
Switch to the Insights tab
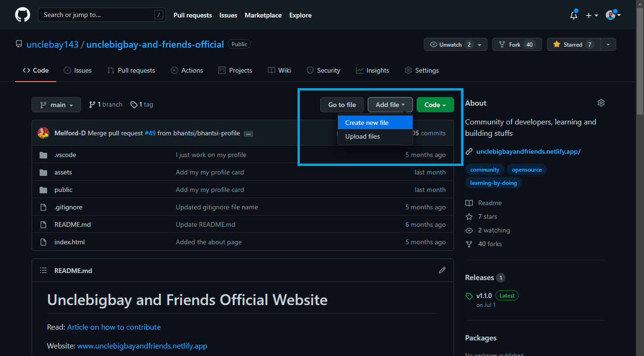[372, 70]
